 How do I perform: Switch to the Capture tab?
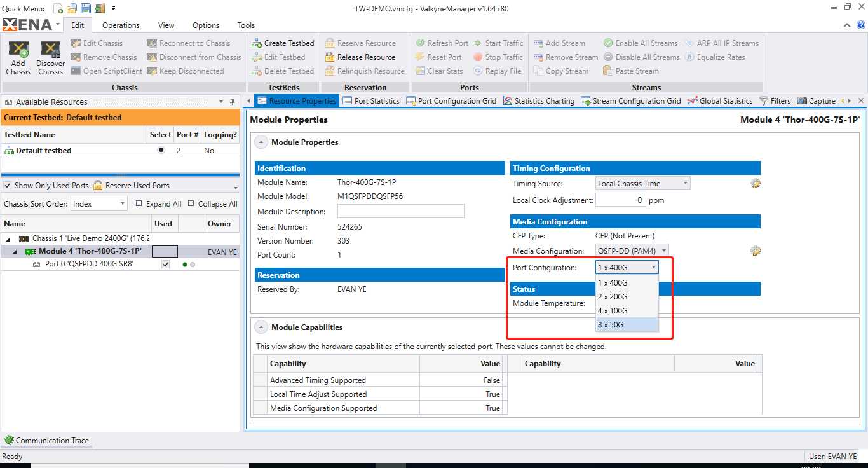[817, 100]
